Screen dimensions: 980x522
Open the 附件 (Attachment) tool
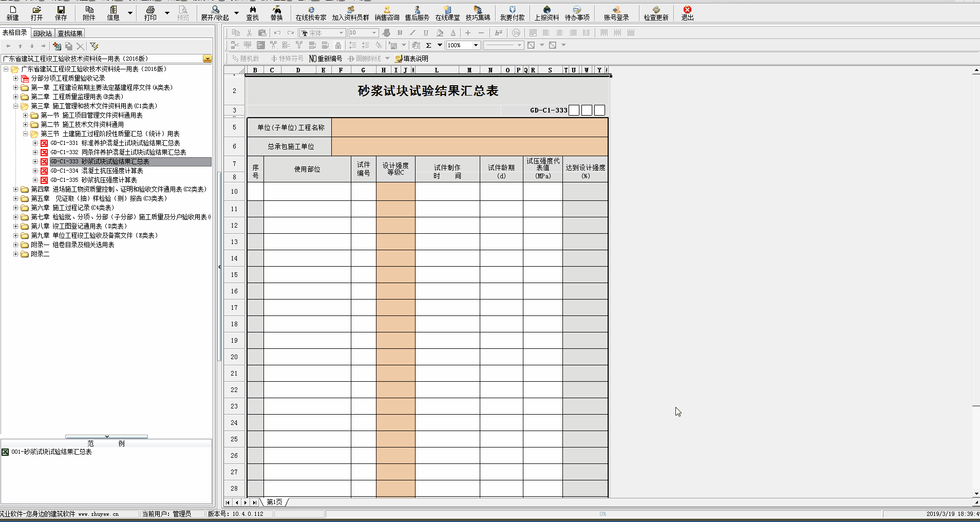[89, 13]
